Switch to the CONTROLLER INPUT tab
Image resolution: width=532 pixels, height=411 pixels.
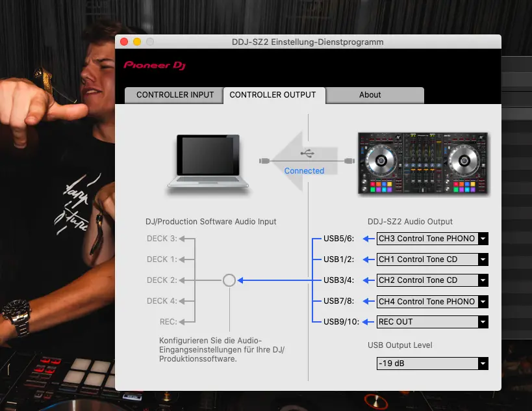pos(175,95)
